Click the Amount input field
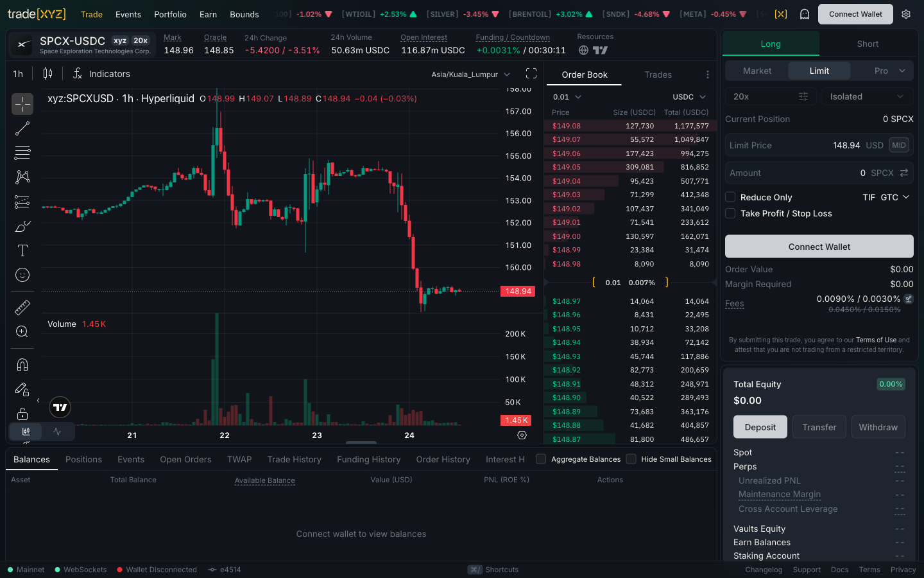924x578 pixels. coord(819,173)
